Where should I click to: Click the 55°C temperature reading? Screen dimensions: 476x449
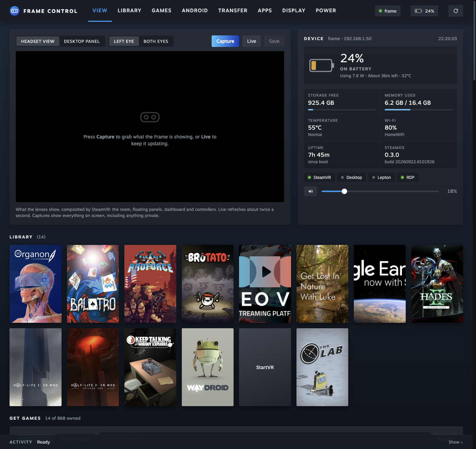(x=315, y=128)
